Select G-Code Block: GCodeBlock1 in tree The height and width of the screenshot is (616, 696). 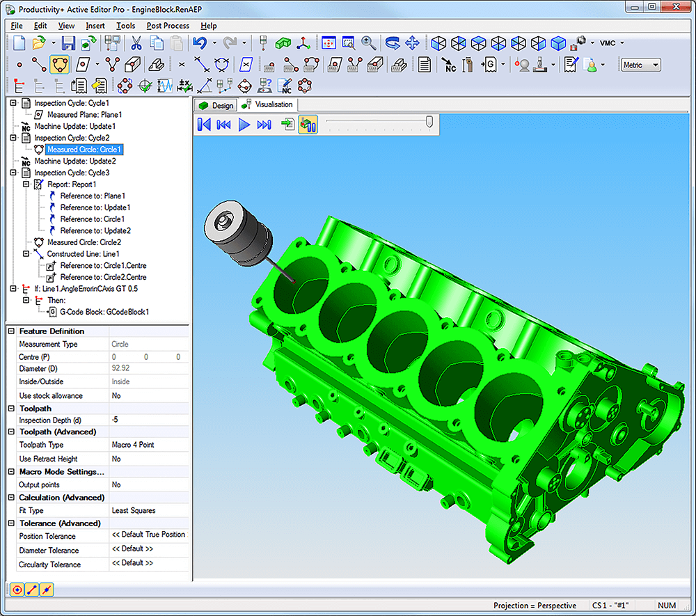(x=104, y=312)
